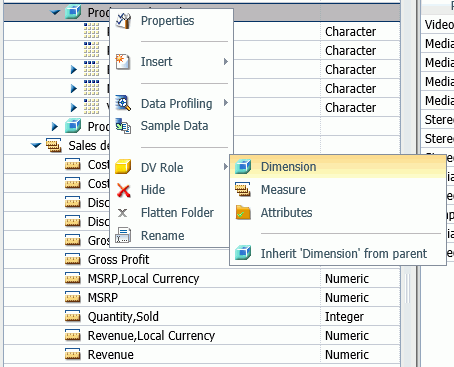Expand the second collapsed Prod dimension
Screen dimensions: 454x367
tap(55, 126)
